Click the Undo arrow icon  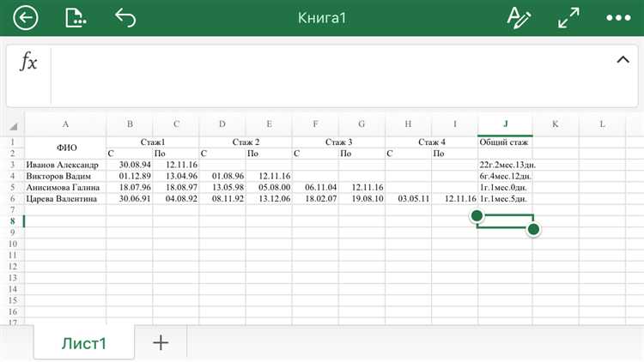(126, 18)
